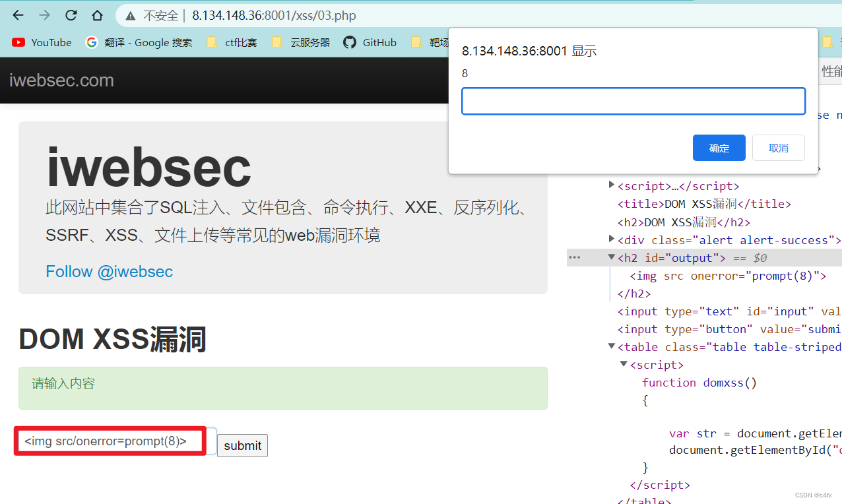Click the address bar URL
The height and width of the screenshot is (504, 842).
pyautogui.click(x=274, y=16)
